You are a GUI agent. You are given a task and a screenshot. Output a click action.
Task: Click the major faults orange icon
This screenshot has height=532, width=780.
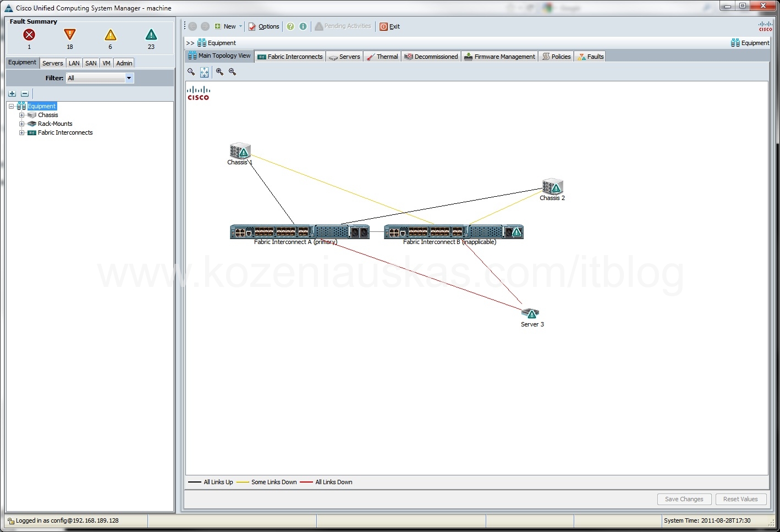click(69, 35)
